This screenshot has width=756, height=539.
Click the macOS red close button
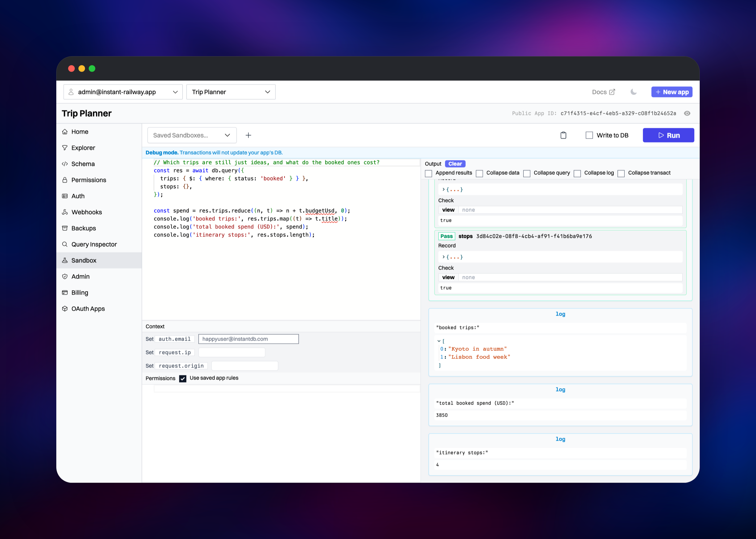[71, 68]
